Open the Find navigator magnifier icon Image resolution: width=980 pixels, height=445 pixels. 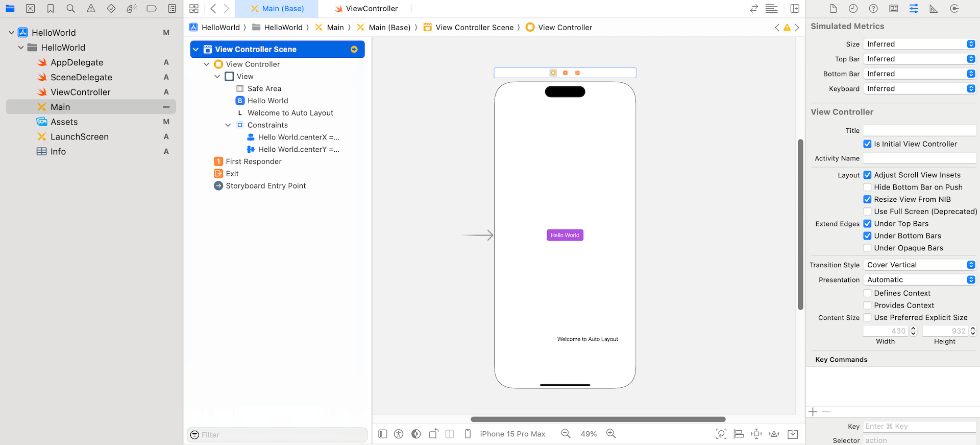click(70, 9)
